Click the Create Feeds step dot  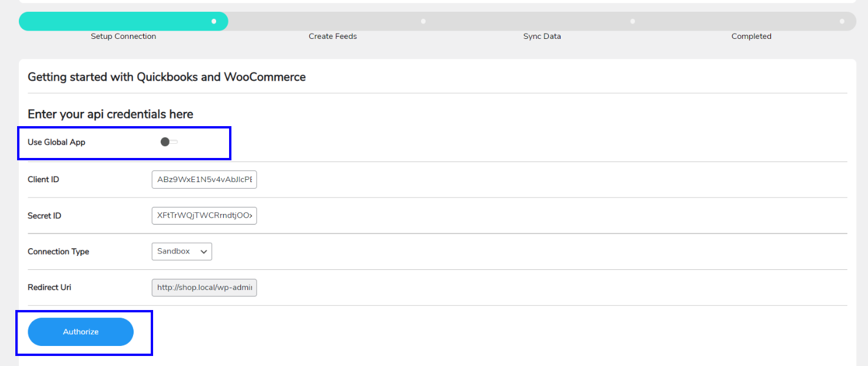click(x=423, y=21)
